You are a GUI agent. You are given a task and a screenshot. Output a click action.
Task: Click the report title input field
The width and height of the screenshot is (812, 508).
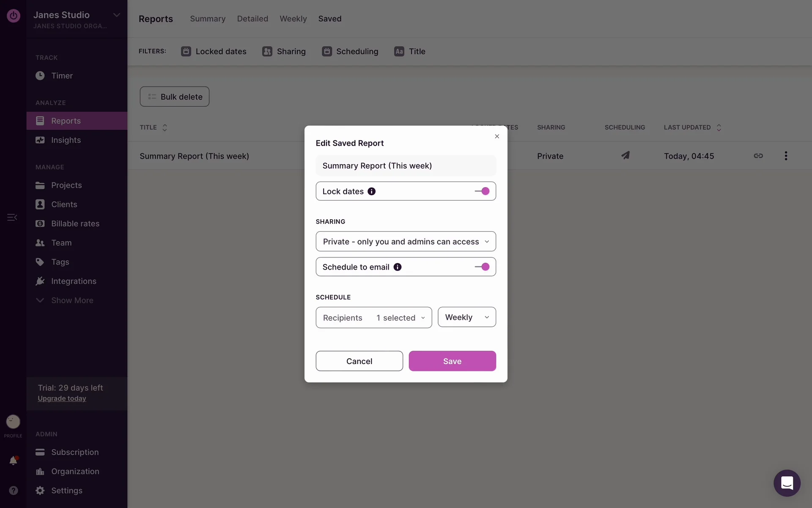tap(406, 166)
